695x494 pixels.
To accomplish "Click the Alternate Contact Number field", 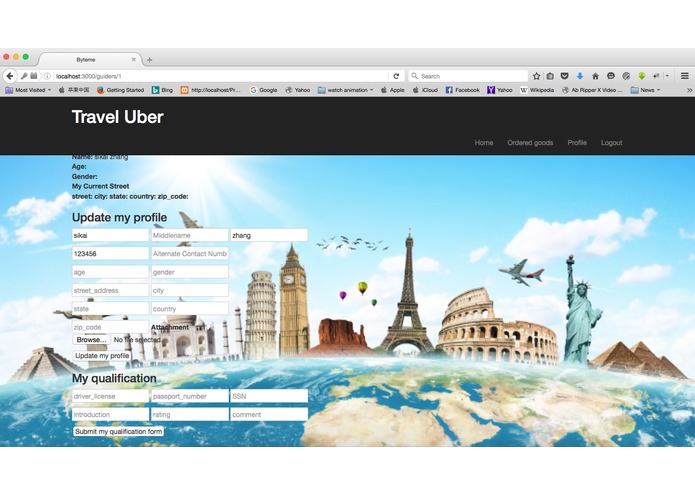I will click(x=190, y=253).
